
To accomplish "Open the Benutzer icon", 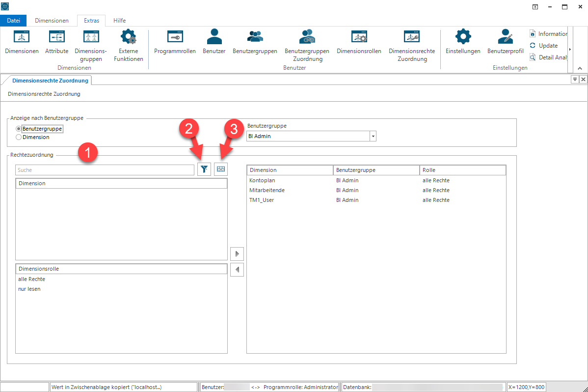I will [214, 37].
